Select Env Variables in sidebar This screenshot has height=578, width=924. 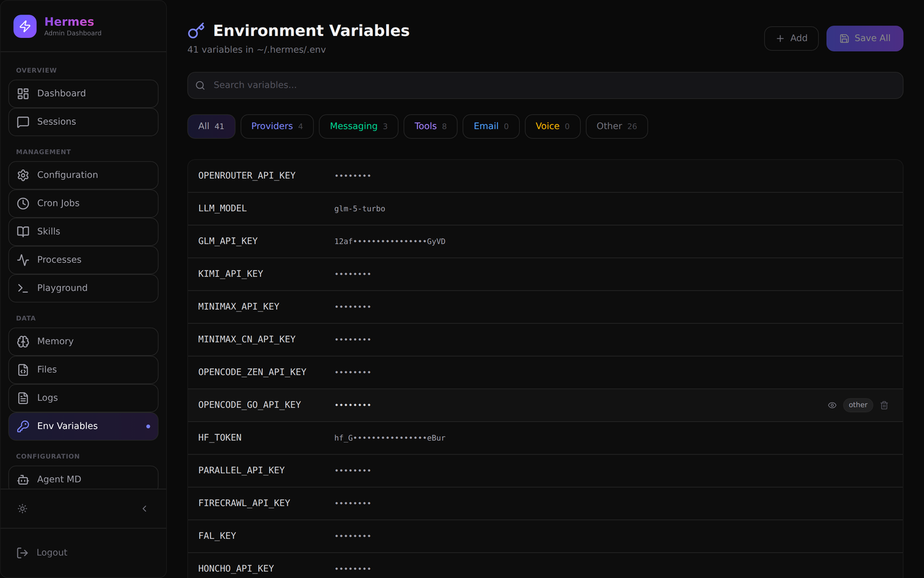click(x=83, y=426)
